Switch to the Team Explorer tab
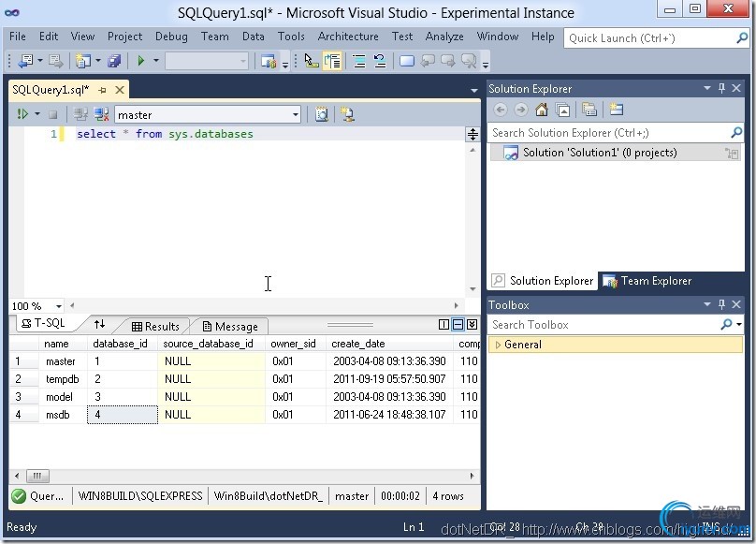The width and height of the screenshot is (756, 544). point(647,281)
